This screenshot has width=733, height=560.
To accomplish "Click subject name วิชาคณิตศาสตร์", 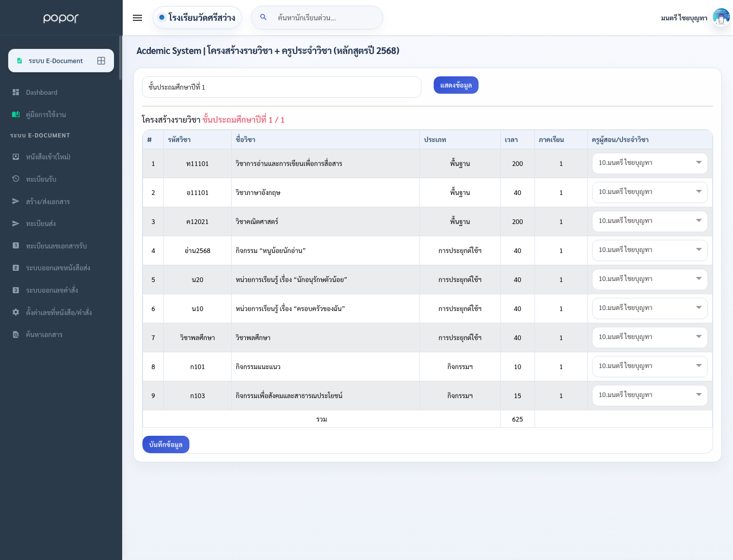I will pyautogui.click(x=257, y=221).
